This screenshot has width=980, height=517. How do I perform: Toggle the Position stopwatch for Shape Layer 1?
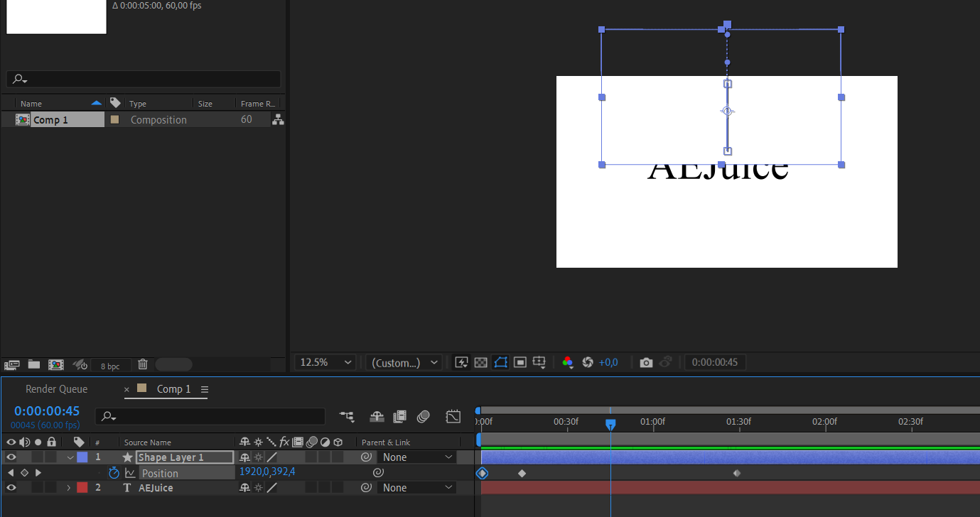[114, 473]
